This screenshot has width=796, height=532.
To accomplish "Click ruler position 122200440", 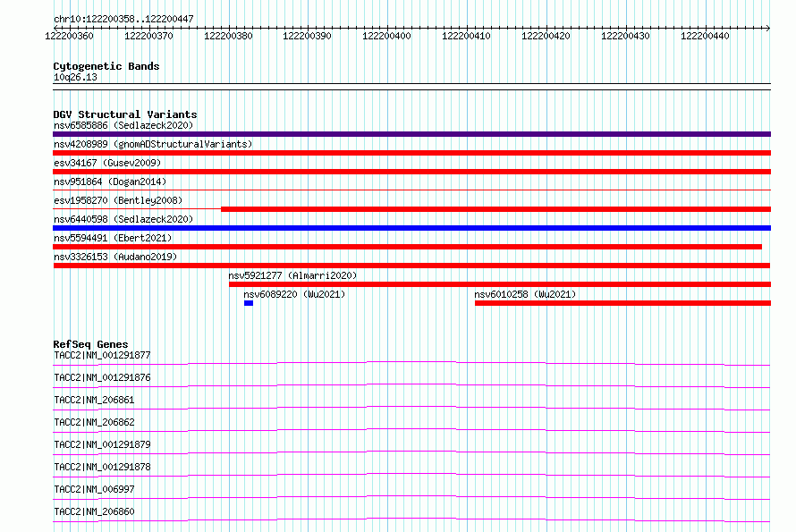I will click(705, 36).
